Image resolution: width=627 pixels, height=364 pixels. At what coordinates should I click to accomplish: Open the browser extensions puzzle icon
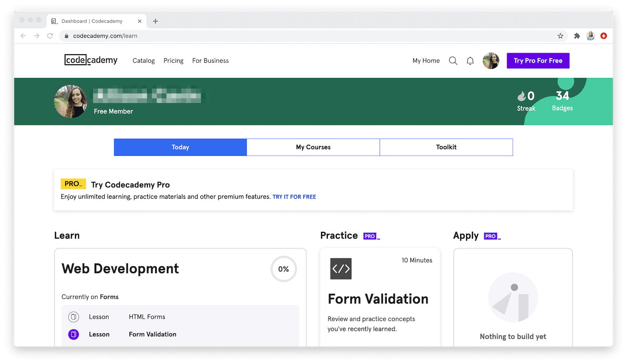click(x=577, y=36)
